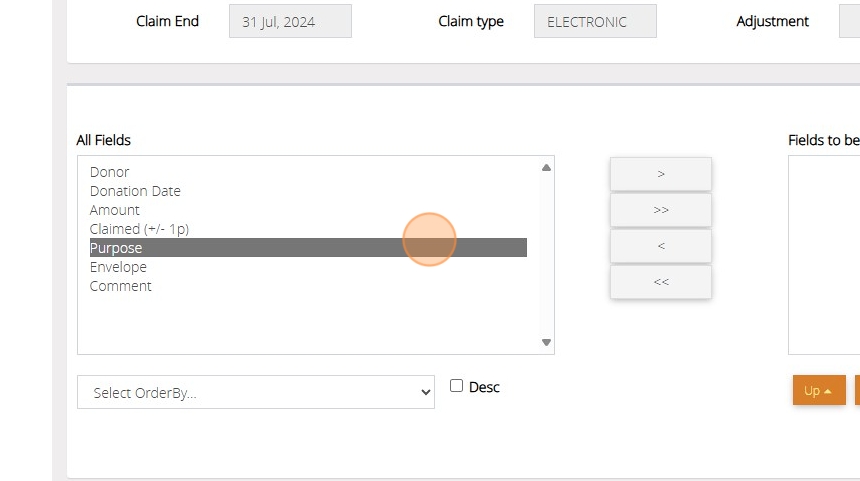The width and height of the screenshot is (860, 481).
Task: Click the single right arrow move button
Action: [x=660, y=174]
